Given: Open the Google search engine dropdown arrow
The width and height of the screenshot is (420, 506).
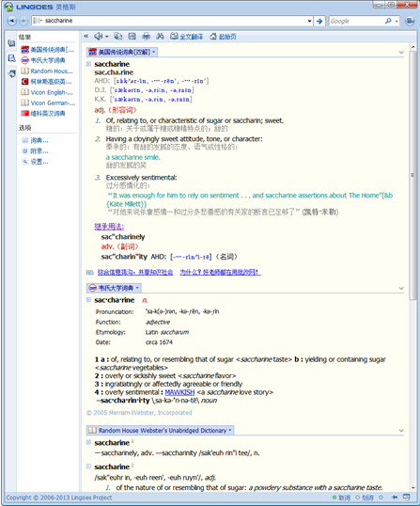Looking at the screenshot, I should 397,22.
